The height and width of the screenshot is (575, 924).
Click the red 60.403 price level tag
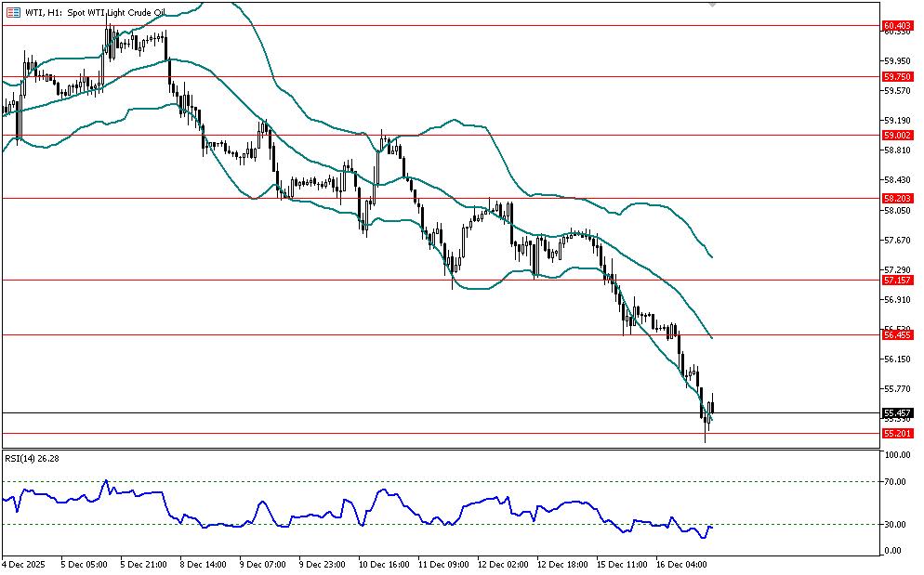896,25
